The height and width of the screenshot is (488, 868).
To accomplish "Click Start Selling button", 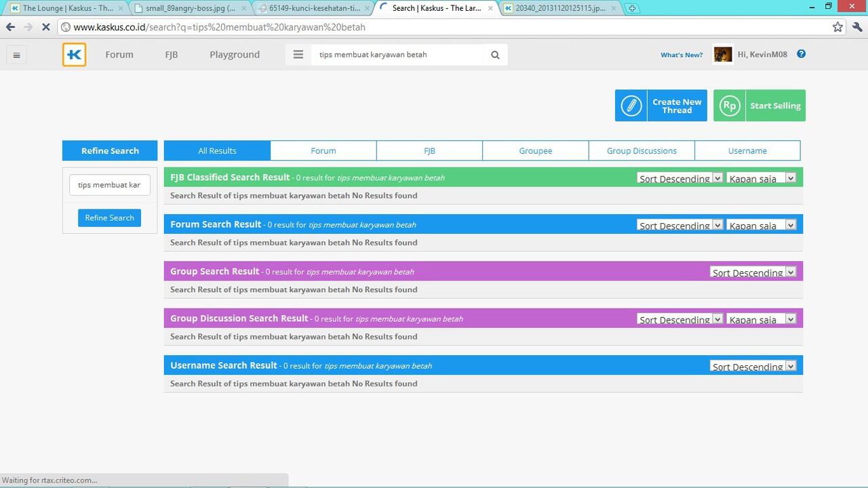I will (x=759, y=106).
